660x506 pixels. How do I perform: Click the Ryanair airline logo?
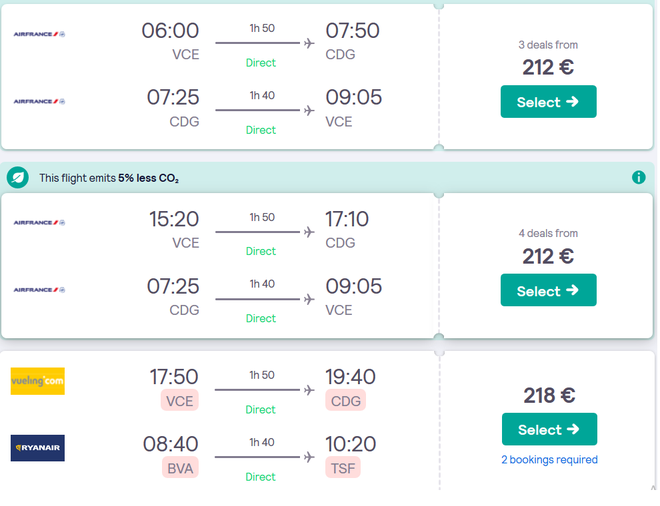(x=37, y=448)
